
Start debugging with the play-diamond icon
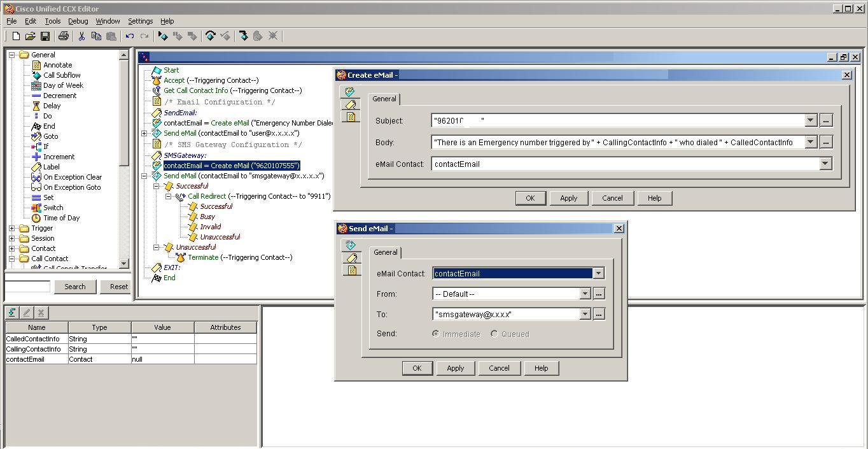[x=163, y=36]
